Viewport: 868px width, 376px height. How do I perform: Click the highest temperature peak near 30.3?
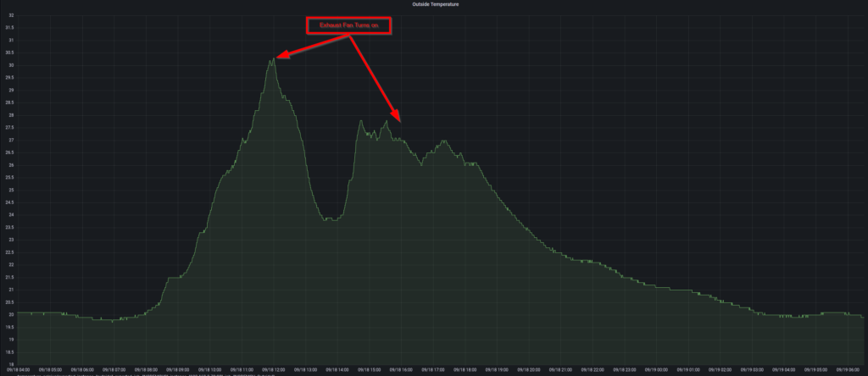coord(272,58)
